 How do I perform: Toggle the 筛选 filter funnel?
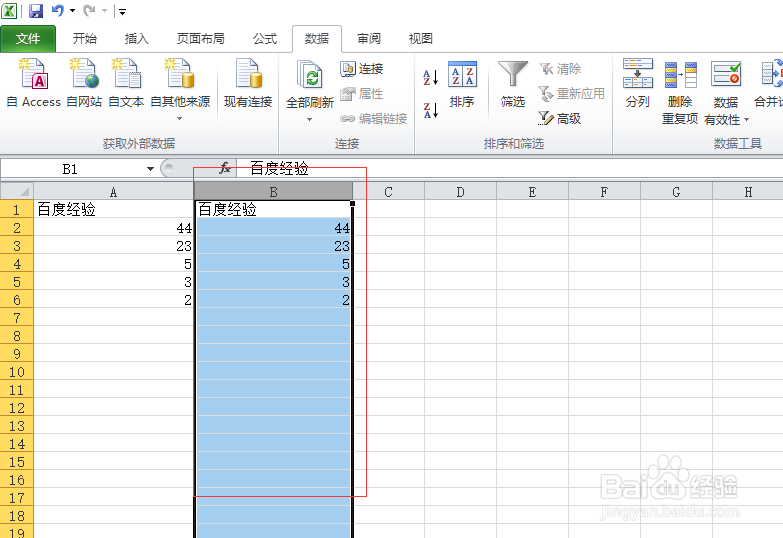coord(513,84)
